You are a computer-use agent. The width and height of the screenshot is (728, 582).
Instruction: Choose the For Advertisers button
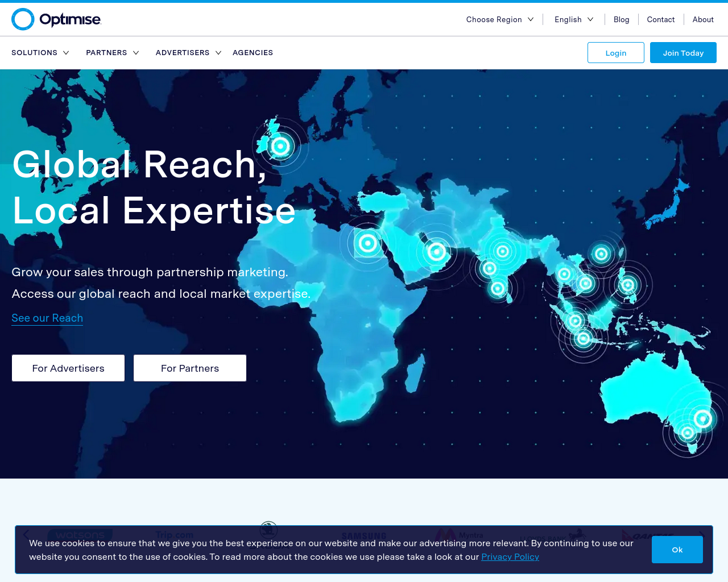click(68, 368)
